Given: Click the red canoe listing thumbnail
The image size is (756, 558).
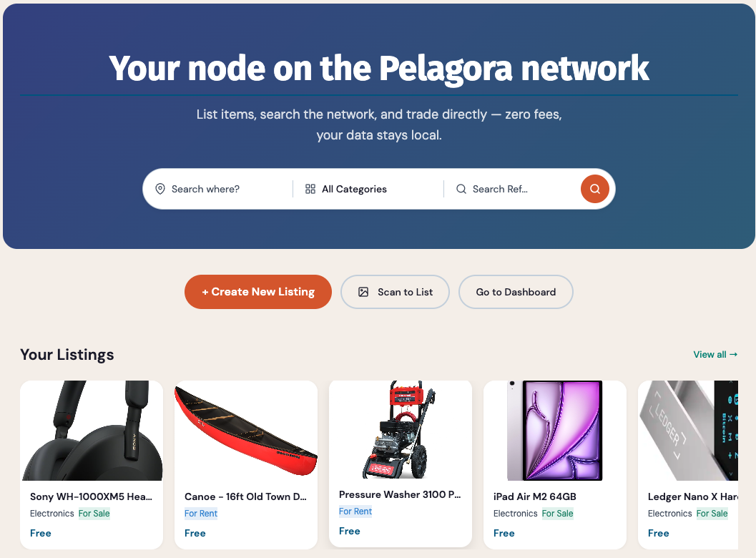Looking at the screenshot, I should (x=246, y=430).
